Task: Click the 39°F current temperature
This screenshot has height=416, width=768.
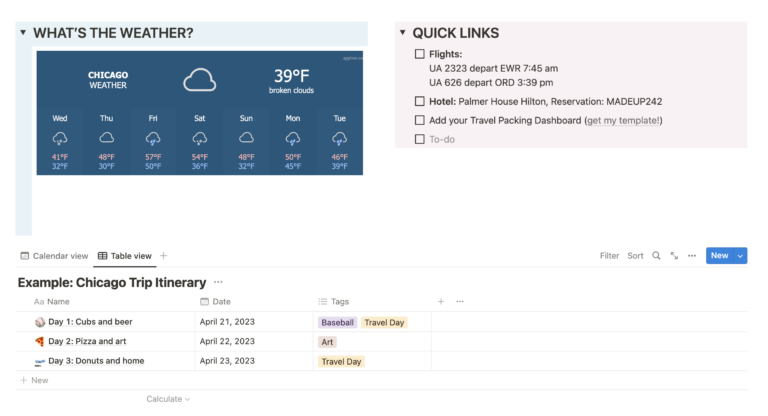Action: point(291,76)
